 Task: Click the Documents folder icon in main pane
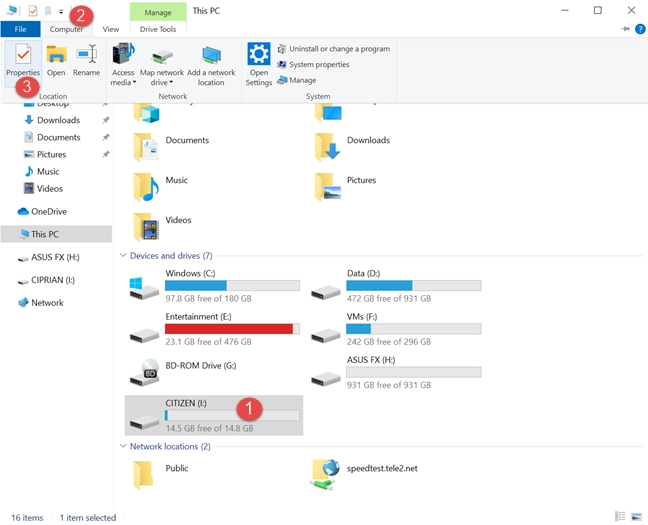pos(145,147)
